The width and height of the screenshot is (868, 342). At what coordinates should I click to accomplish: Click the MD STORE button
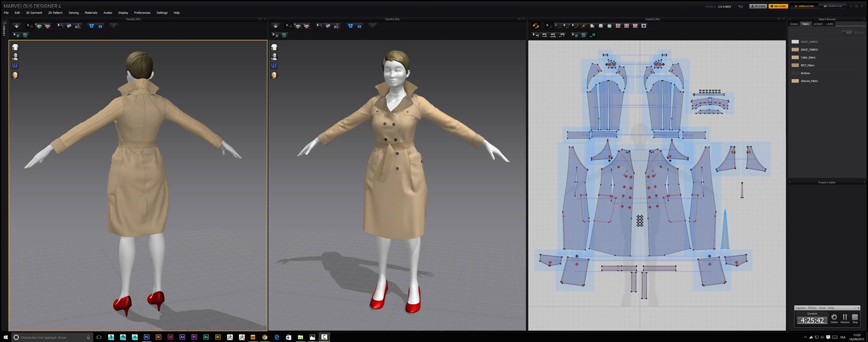[x=778, y=6]
